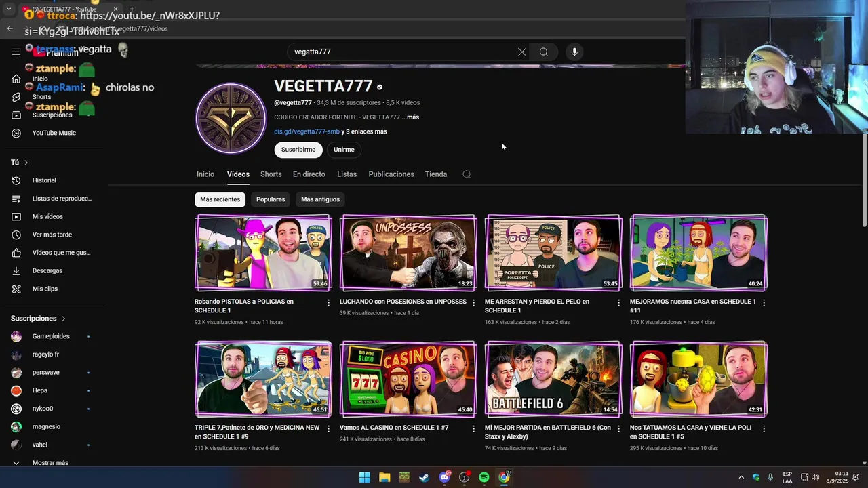
Task: Open options for TRIPLE 7 Patinete video
Action: point(329,428)
